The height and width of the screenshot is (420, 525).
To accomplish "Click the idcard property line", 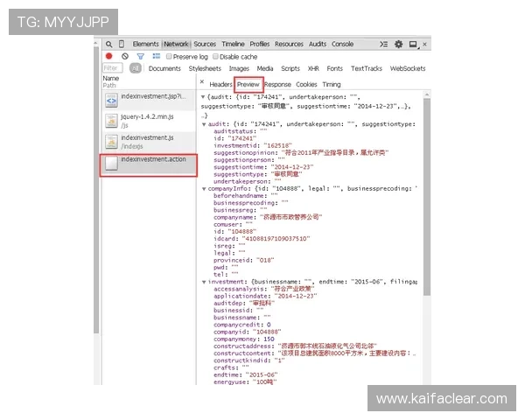I will [x=262, y=239].
